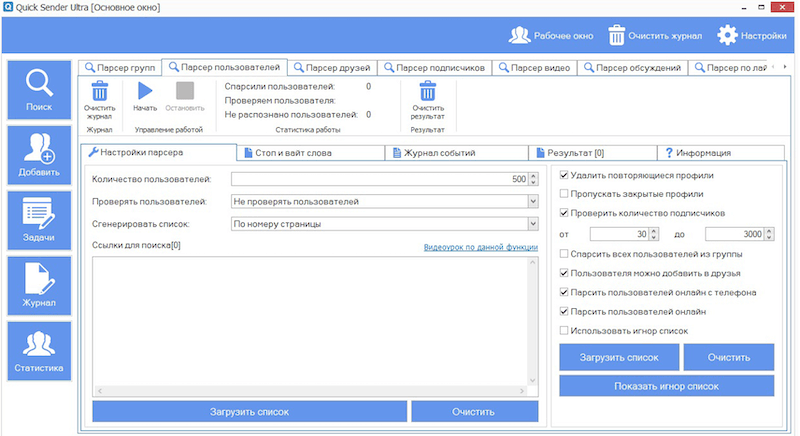Open Задачи task list sidebar icon

click(x=39, y=215)
